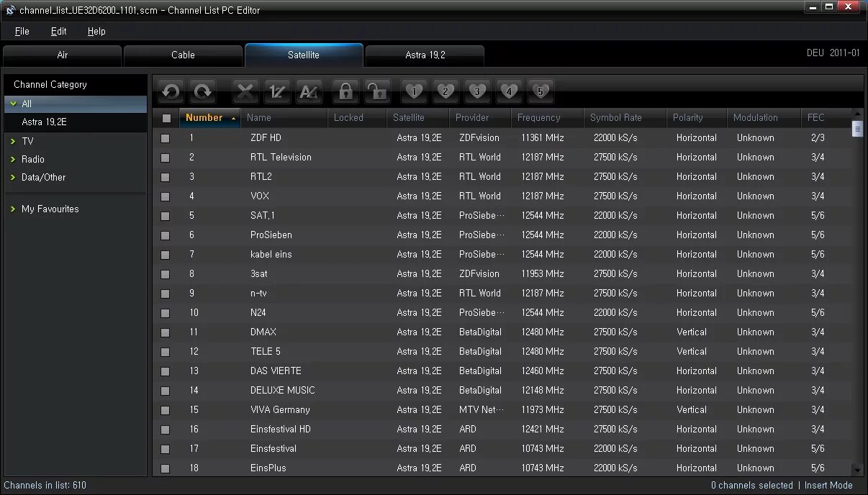Switch to the Cable tab

pyautogui.click(x=183, y=55)
